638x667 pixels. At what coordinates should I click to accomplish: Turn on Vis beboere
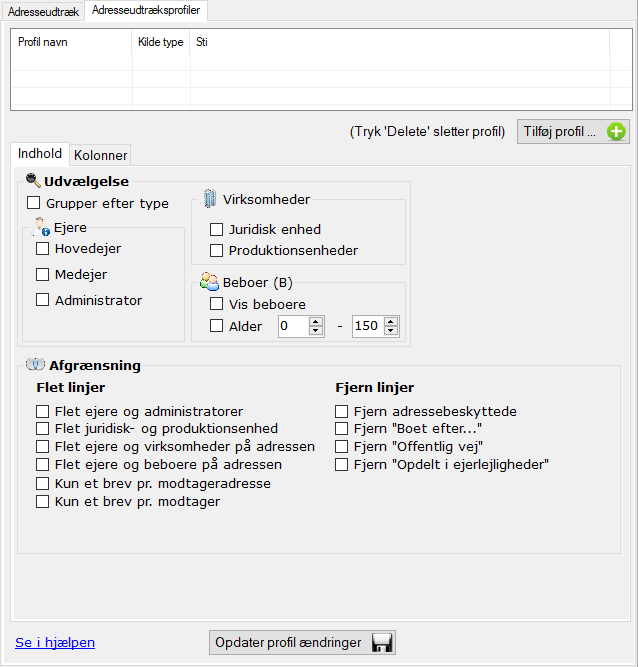216,304
